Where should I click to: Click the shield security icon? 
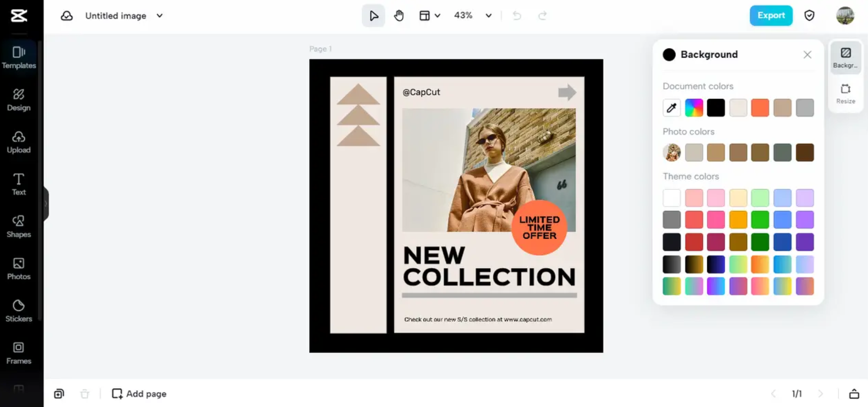coord(810,16)
